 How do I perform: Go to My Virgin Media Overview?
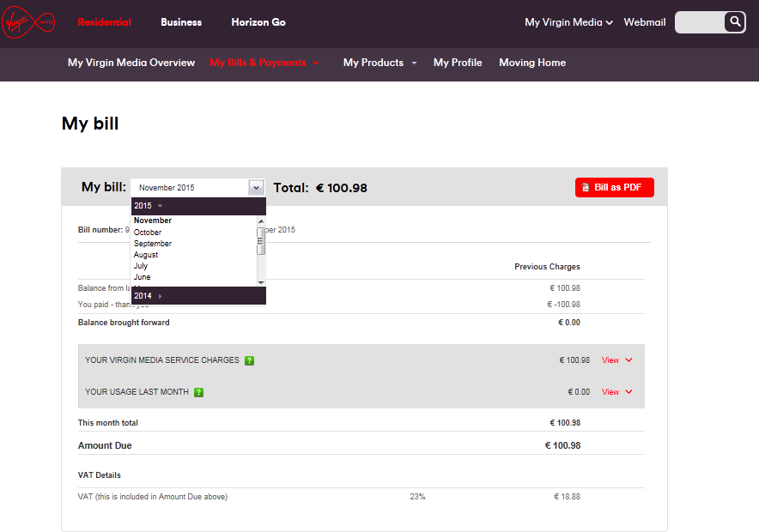[x=131, y=63]
